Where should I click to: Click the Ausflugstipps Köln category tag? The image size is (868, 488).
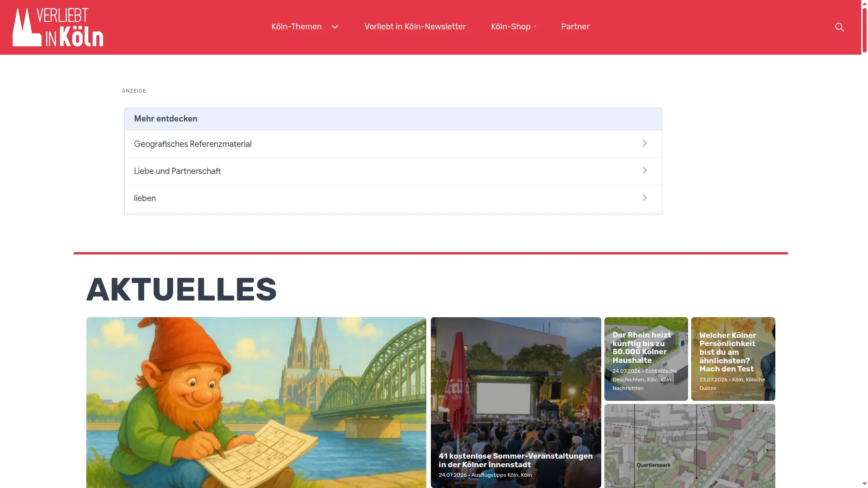click(x=495, y=475)
